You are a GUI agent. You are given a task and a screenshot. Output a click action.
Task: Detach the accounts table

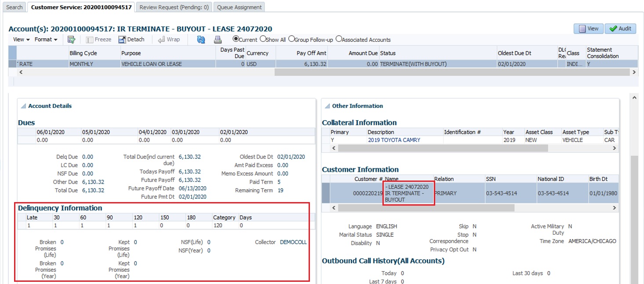point(131,39)
